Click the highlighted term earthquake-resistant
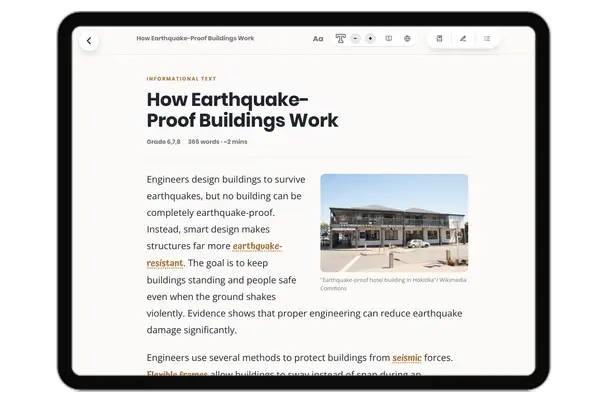 tap(257, 246)
